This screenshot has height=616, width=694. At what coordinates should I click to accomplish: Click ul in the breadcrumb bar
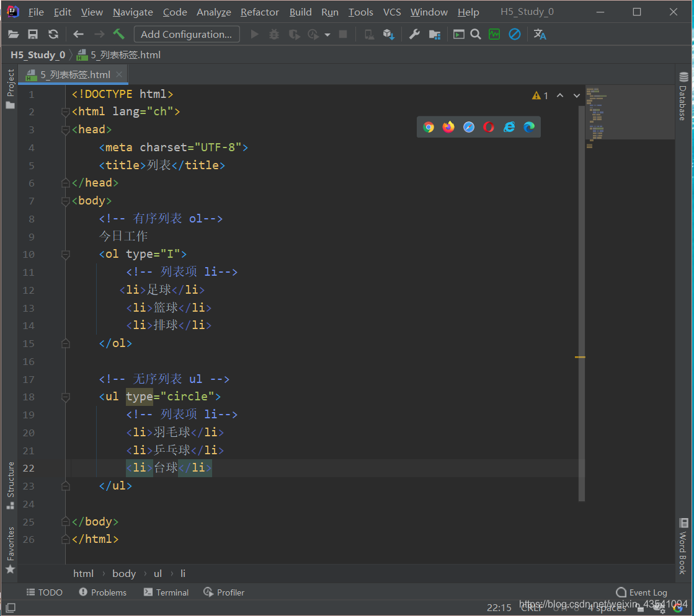[158, 573]
